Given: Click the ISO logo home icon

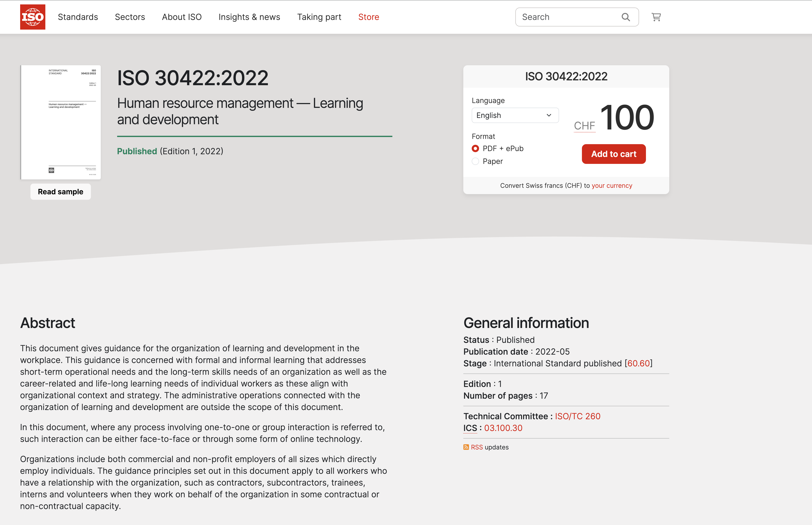Looking at the screenshot, I should tap(33, 17).
